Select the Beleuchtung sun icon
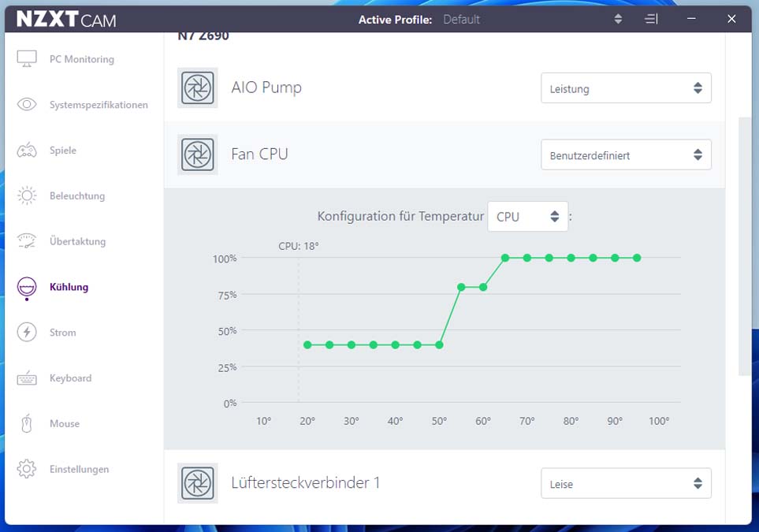Screen dimensions: 759x532 click(27, 195)
